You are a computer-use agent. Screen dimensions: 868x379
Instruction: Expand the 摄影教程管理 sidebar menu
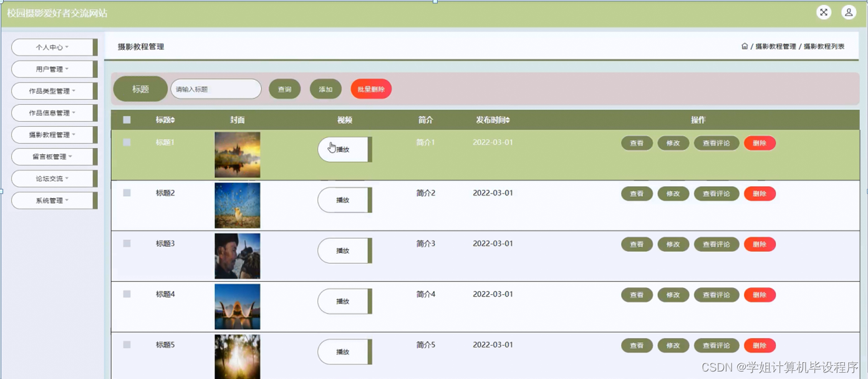54,135
